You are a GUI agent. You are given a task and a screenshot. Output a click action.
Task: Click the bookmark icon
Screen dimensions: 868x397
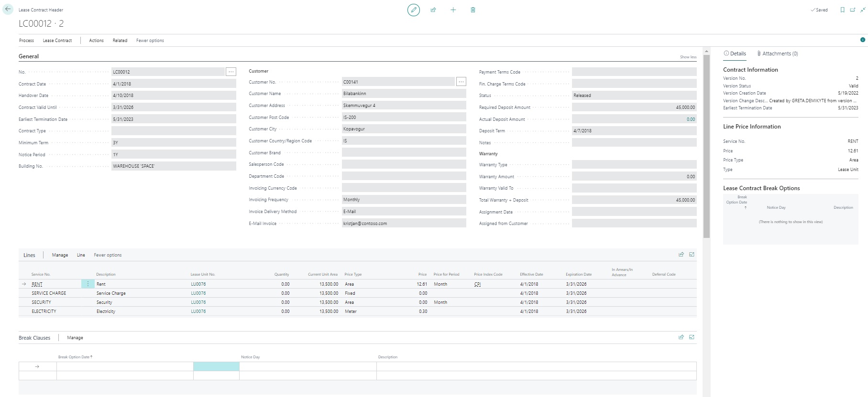842,10
